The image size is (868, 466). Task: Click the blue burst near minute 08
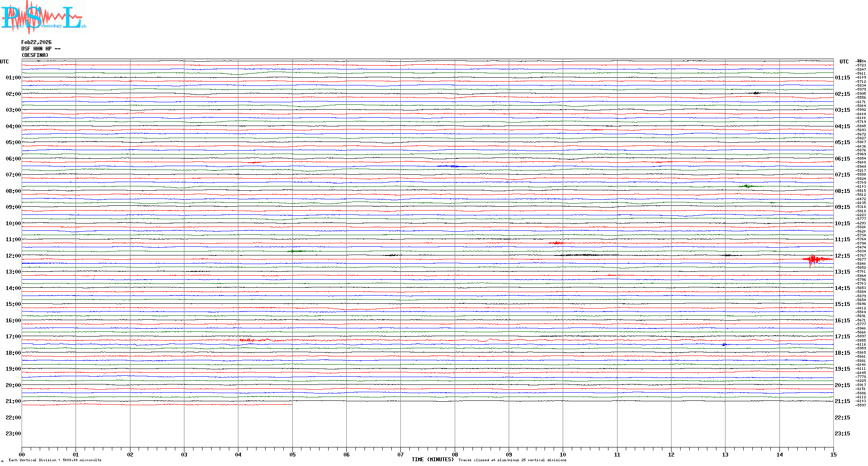pyautogui.click(x=451, y=166)
